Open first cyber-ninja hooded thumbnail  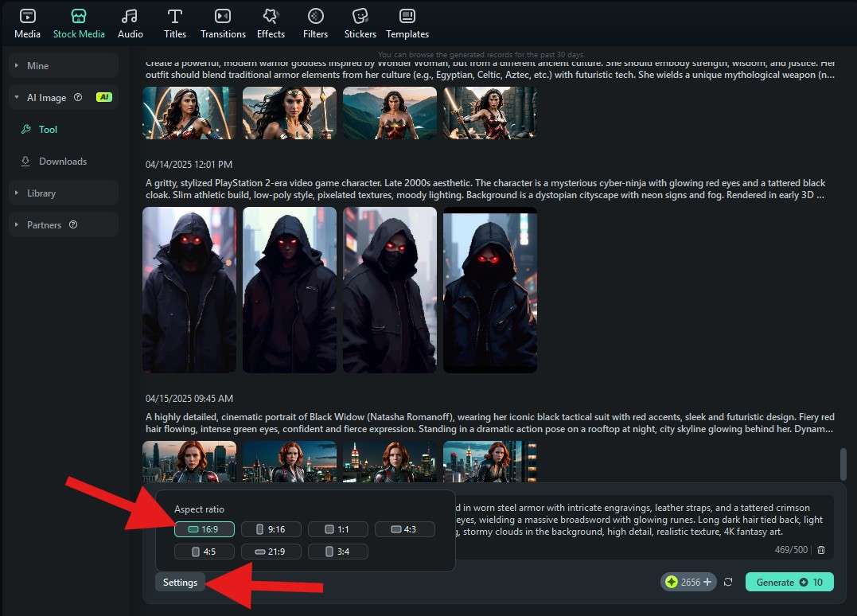189,290
